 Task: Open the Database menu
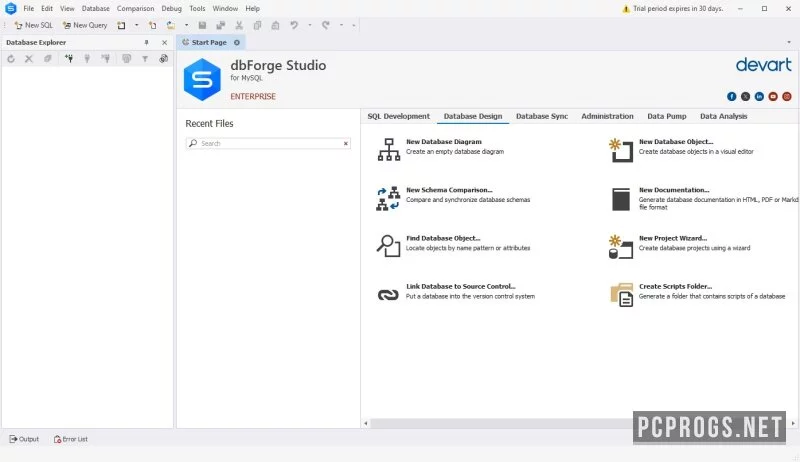click(95, 9)
